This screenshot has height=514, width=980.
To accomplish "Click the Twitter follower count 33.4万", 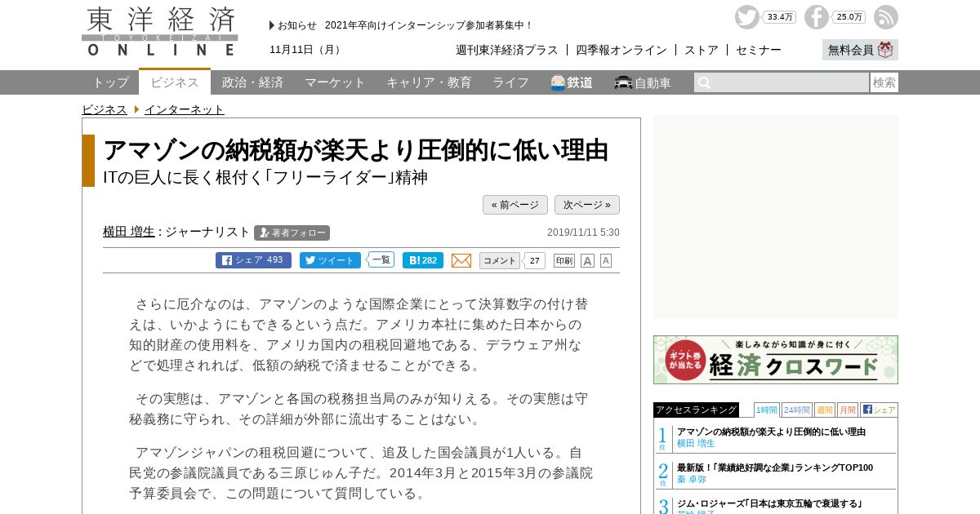I will (x=780, y=17).
